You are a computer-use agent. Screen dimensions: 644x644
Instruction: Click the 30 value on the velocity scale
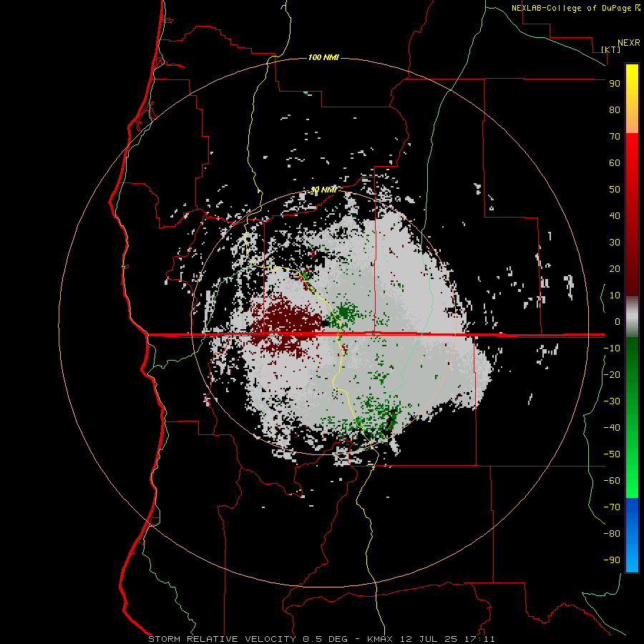[x=615, y=243]
